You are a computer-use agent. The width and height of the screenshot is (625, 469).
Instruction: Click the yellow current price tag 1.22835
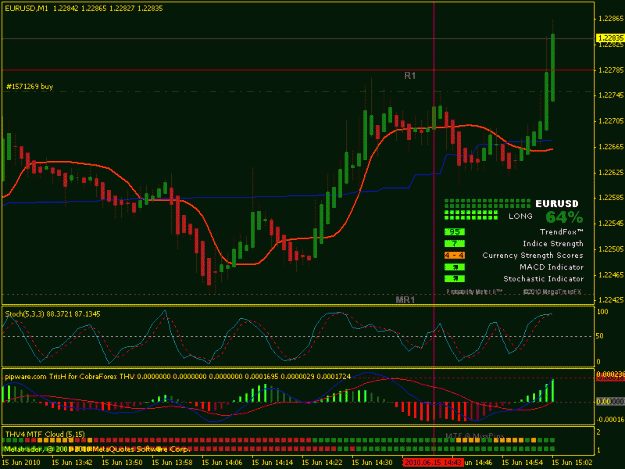pyautogui.click(x=610, y=38)
